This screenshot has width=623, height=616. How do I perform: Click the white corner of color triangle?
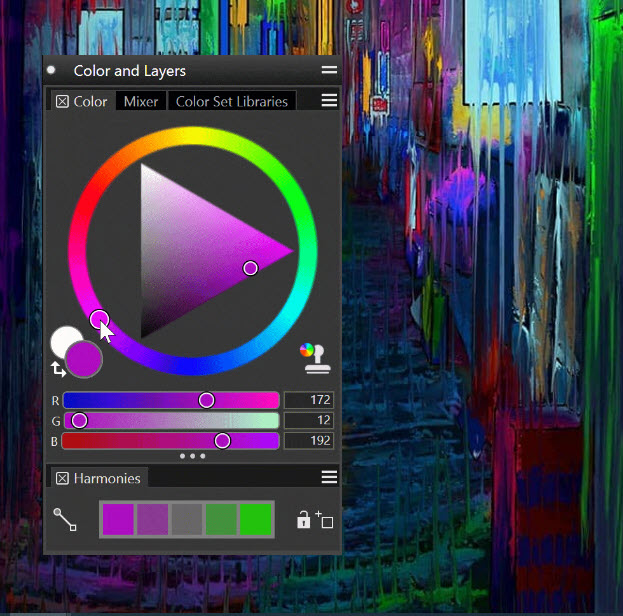click(145, 170)
